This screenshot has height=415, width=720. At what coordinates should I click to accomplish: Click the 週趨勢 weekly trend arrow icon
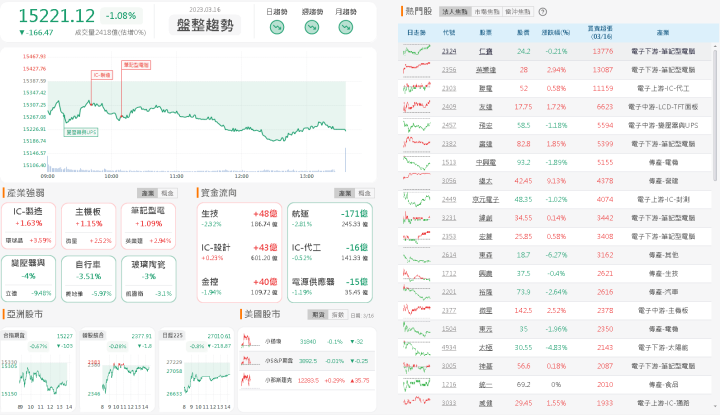[x=312, y=28]
